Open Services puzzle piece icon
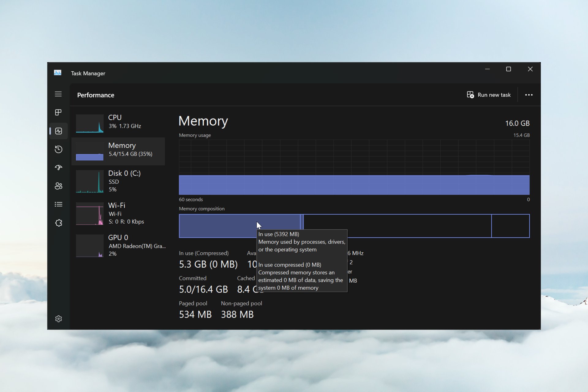The height and width of the screenshot is (392, 588). (x=58, y=223)
